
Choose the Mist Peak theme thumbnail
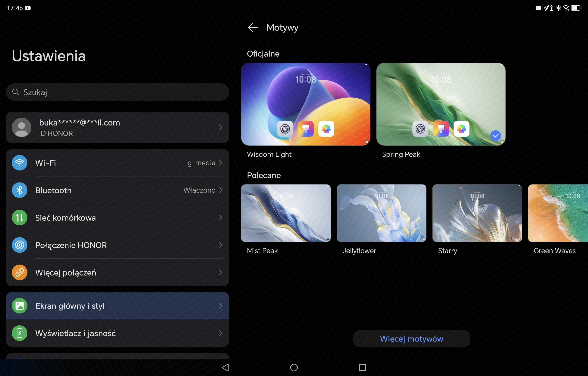pyautogui.click(x=286, y=213)
